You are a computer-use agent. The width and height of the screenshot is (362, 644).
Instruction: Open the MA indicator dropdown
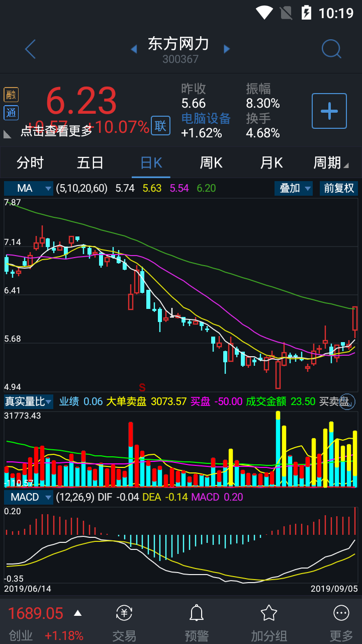point(29,188)
